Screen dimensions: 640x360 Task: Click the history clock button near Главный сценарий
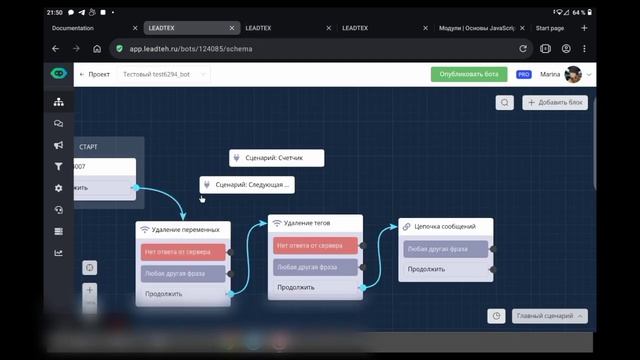click(x=496, y=316)
